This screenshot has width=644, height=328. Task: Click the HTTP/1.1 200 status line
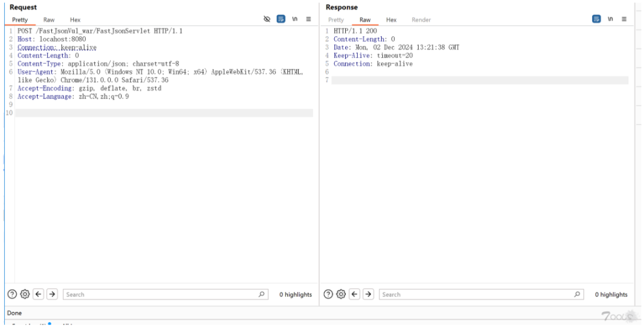[x=355, y=31]
